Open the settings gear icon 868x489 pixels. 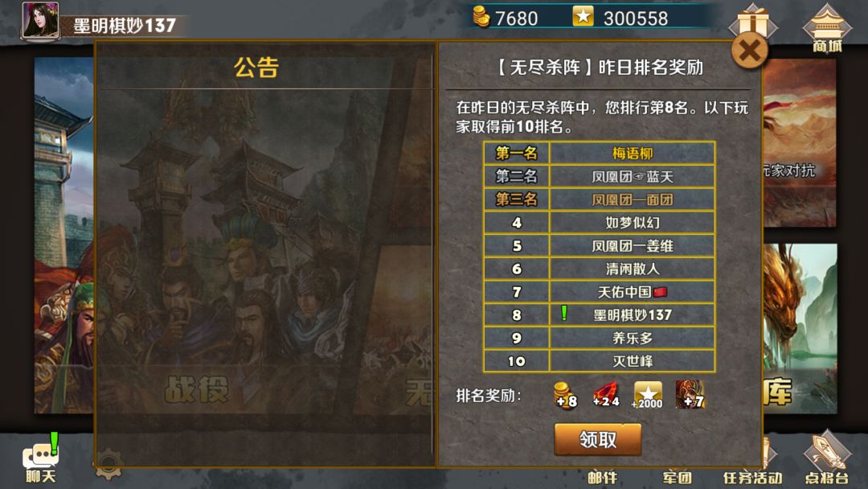108,463
